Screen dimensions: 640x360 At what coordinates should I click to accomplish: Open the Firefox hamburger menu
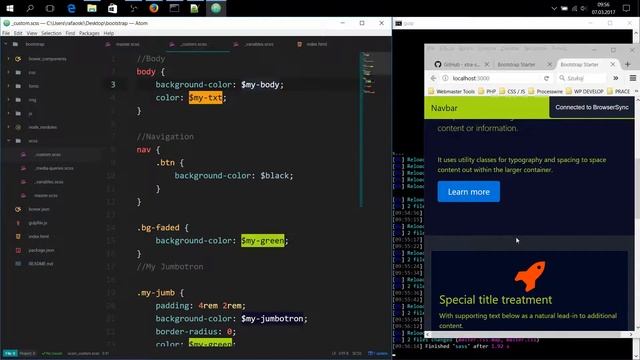633,78
